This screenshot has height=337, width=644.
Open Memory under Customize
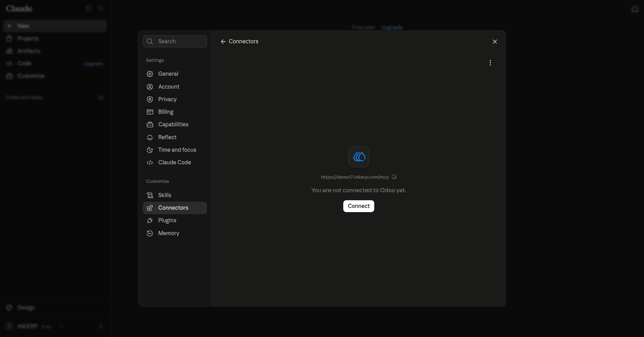(x=175, y=233)
